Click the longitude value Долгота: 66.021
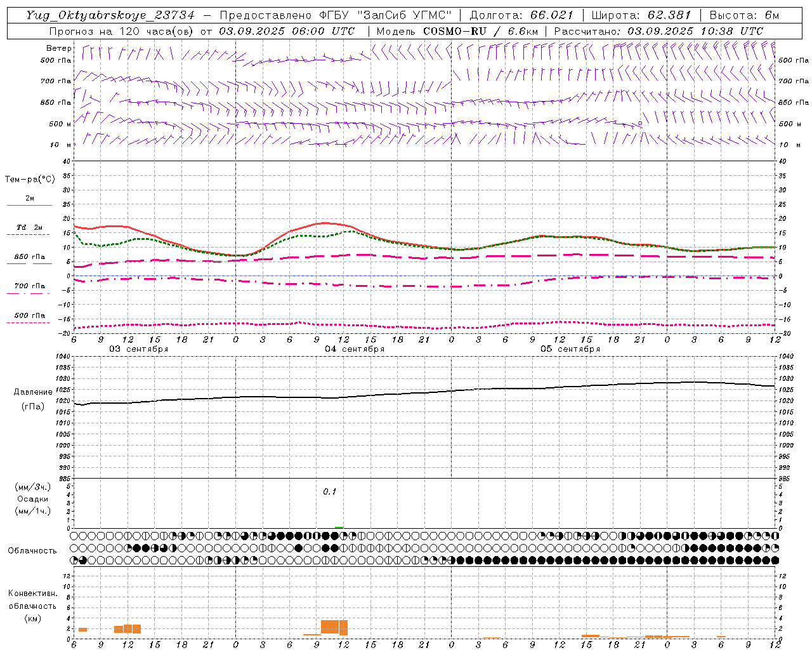 pos(521,15)
